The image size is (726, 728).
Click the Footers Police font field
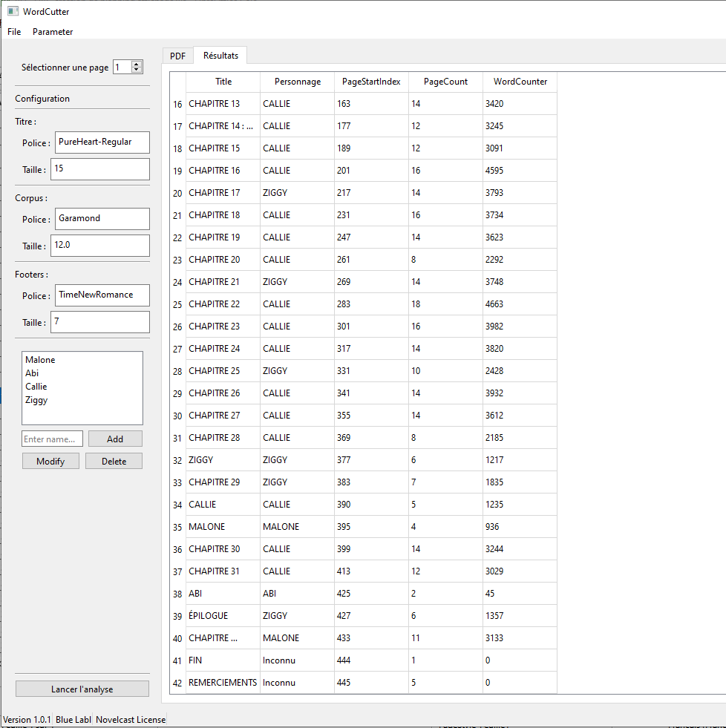(102, 295)
